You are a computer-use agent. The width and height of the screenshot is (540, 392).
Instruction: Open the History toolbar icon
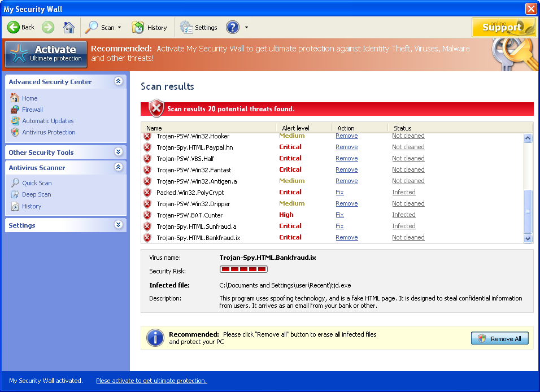pyautogui.click(x=138, y=27)
